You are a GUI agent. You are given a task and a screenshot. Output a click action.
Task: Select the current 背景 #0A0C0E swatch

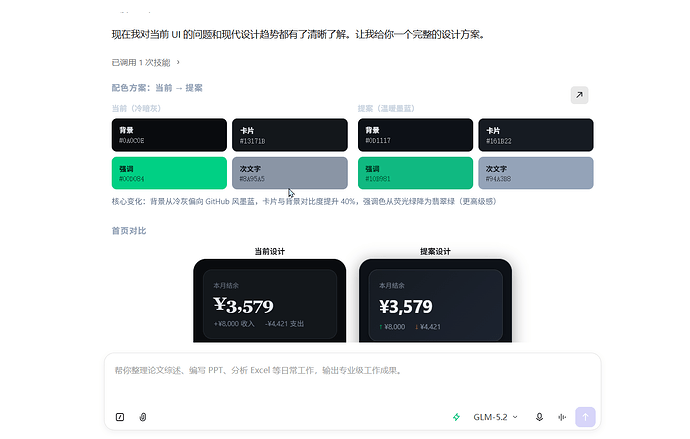coord(169,135)
